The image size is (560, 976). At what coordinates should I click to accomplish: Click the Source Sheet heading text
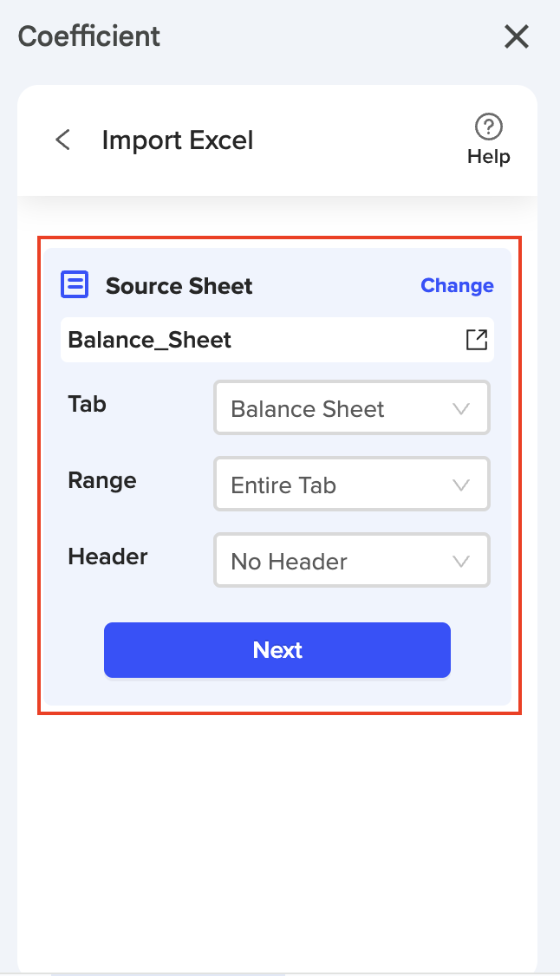(x=179, y=286)
